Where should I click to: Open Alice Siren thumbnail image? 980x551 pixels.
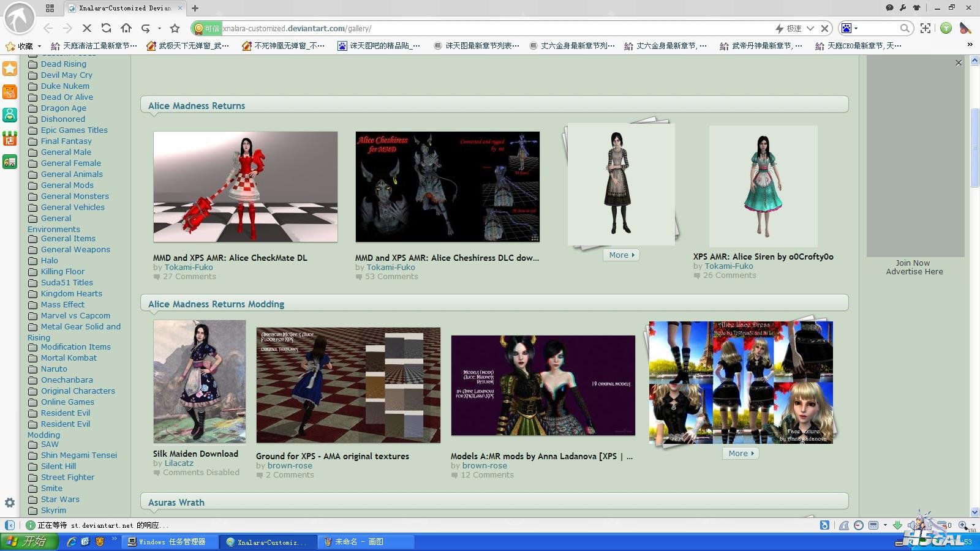point(763,186)
